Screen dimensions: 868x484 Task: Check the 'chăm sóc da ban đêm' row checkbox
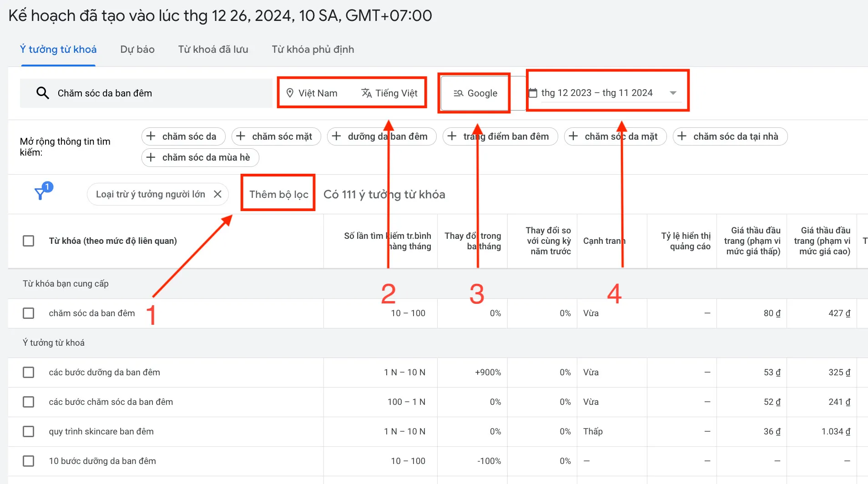coord(29,313)
